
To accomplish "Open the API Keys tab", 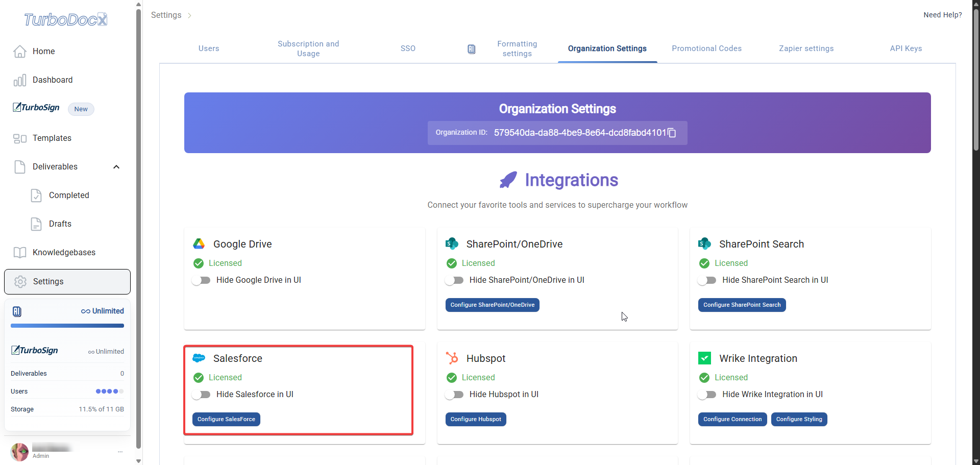I will point(906,48).
